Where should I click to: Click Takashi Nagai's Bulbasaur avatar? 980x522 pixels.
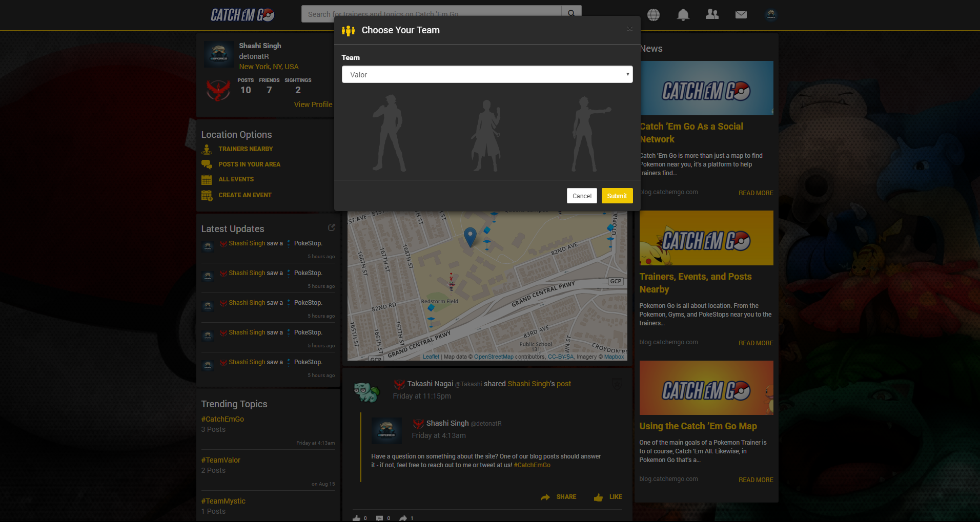[x=367, y=391]
